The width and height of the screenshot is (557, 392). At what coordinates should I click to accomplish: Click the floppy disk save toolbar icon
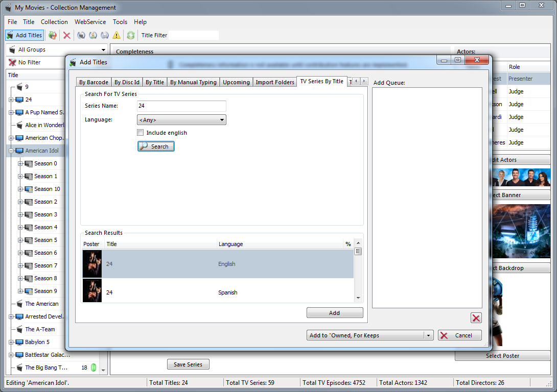pyautogui.click(x=105, y=35)
